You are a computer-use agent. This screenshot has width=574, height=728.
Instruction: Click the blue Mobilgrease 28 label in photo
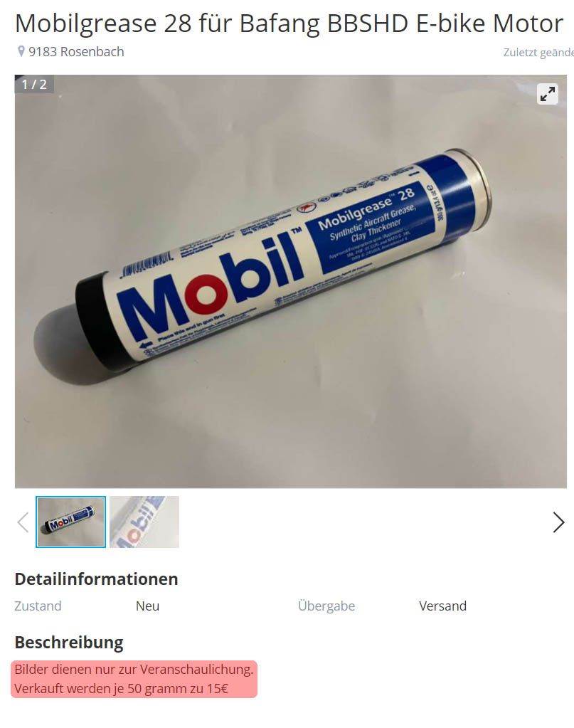(377, 224)
